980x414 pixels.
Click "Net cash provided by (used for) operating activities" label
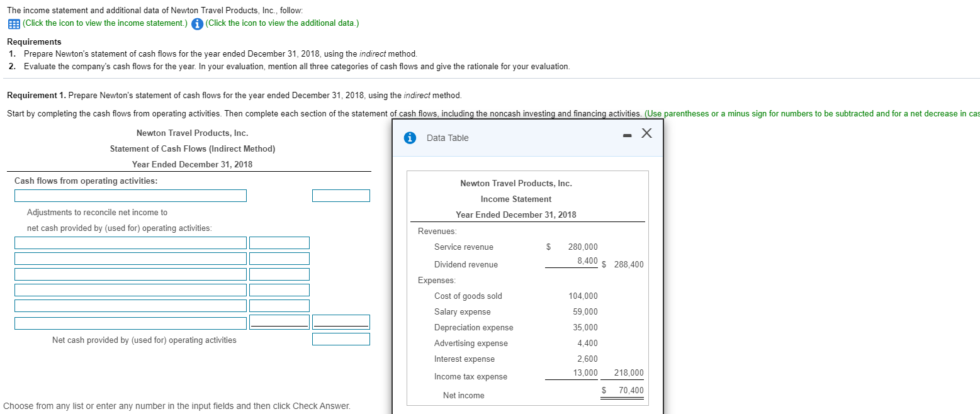pos(144,340)
